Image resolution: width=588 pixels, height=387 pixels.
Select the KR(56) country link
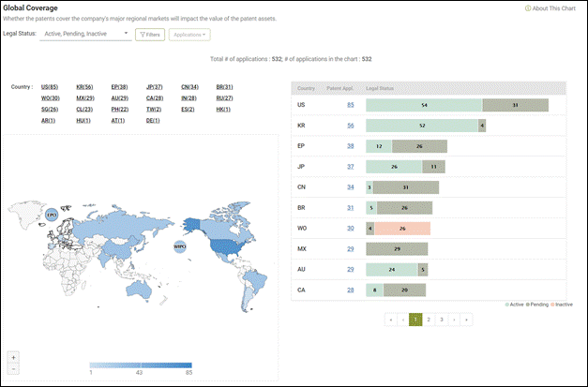(x=84, y=87)
